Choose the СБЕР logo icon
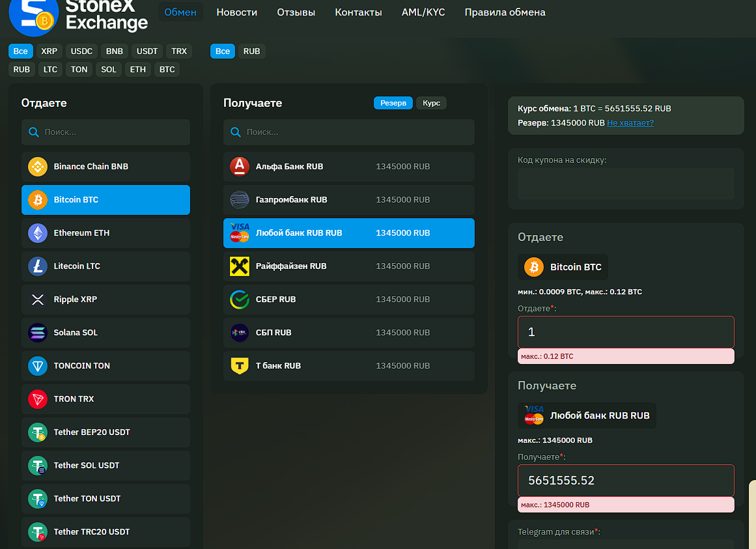The height and width of the screenshot is (549, 756). [240, 300]
